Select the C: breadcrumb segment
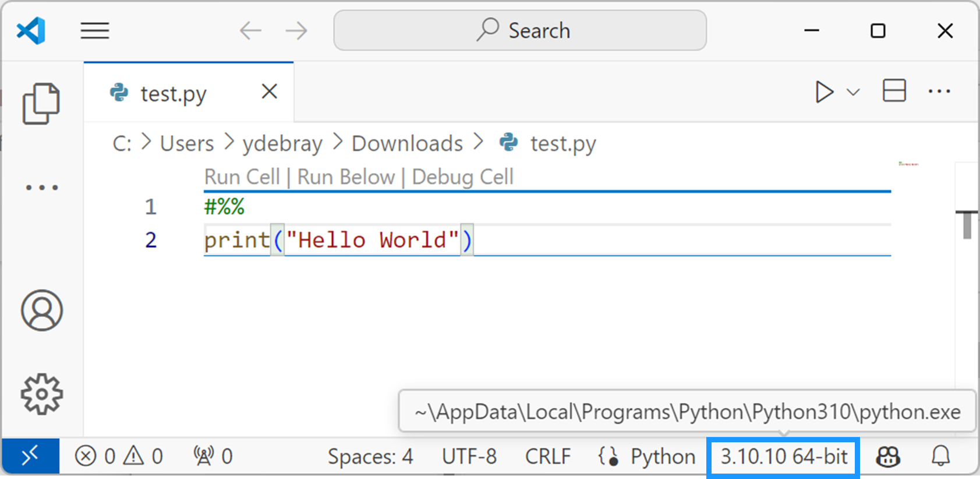The height and width of the screenshot is (479, 980). tap(122, 143)
